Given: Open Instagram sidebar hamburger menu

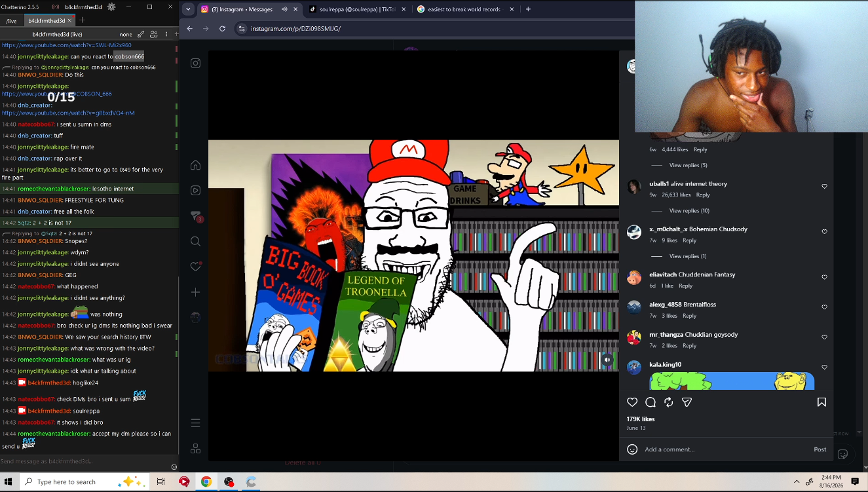Looking at the screenshot, I should coord(195,423).
